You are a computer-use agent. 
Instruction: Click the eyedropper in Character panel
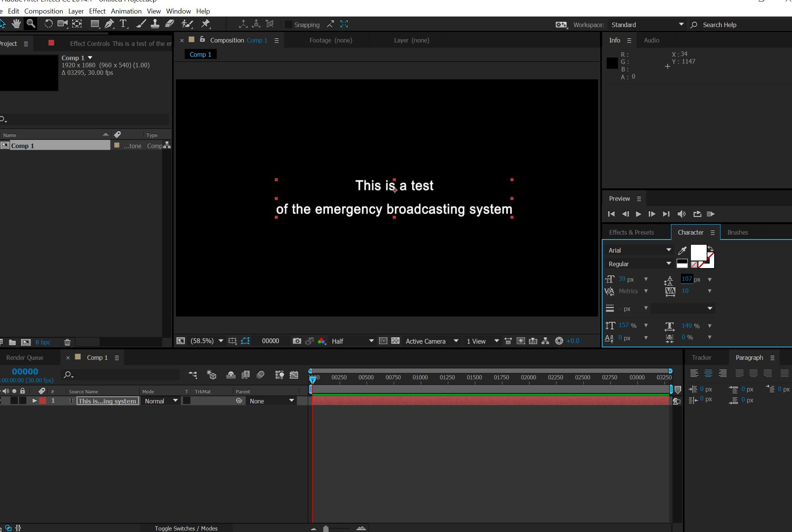click(x=682, y=250)
